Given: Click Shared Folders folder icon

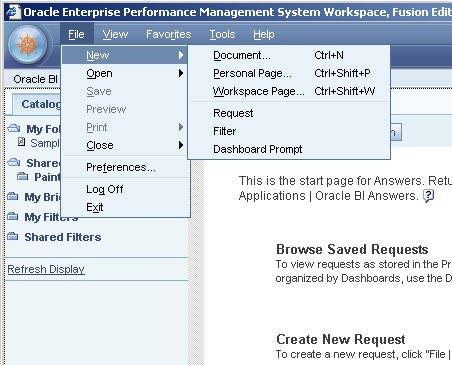Looking at the screenshot, I should coord(14,162).
